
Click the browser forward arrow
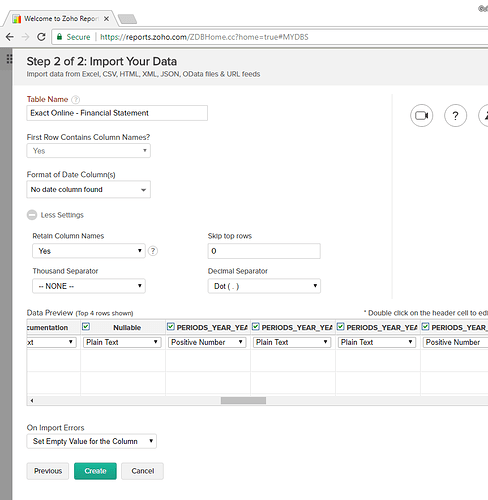click(x=25, y=37)
